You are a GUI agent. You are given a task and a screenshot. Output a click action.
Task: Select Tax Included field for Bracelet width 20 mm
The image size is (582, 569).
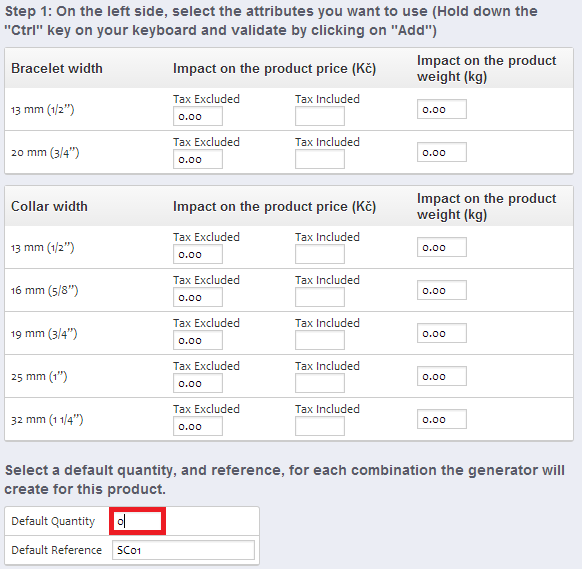click(x=320, y=160)
